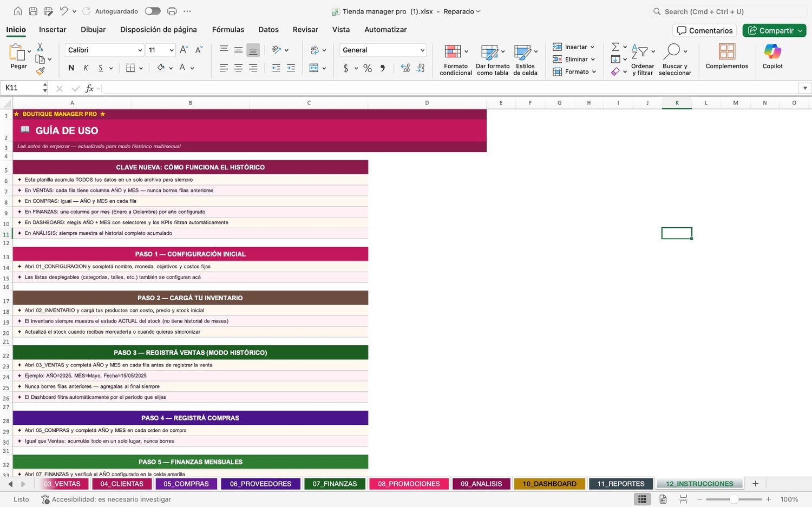Apply percent style to the cell
This screenshot has height=507, width=812.
[x=368, y=68]
